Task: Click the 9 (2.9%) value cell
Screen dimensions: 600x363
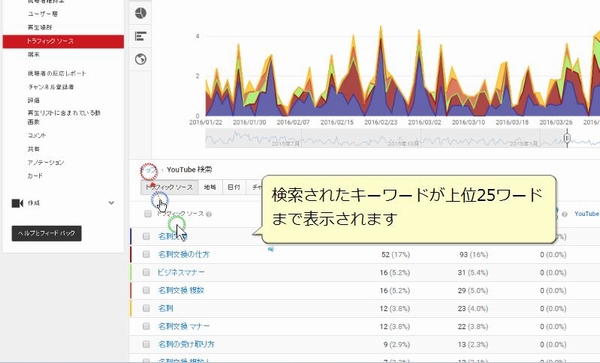Action: (397, 344)
